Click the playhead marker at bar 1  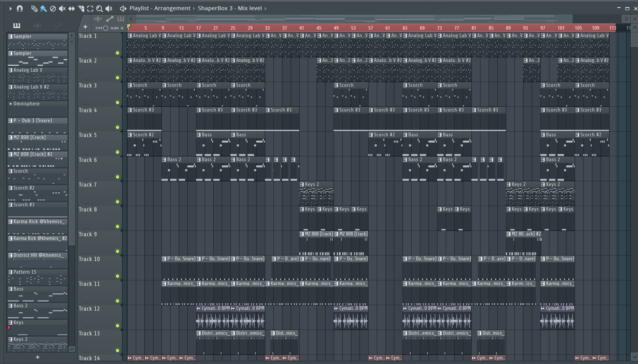click(x=129, y=27)
